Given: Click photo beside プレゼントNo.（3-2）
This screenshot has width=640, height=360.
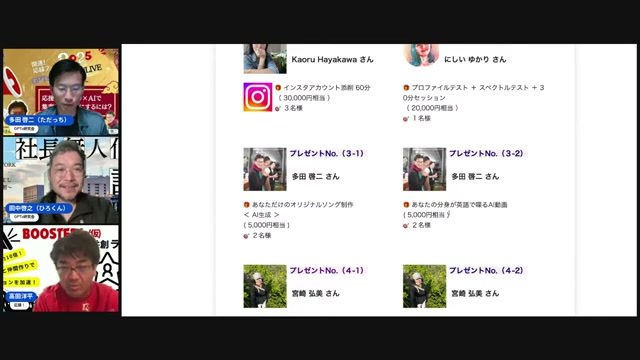Looking at the screenshot, I should 424,169.
